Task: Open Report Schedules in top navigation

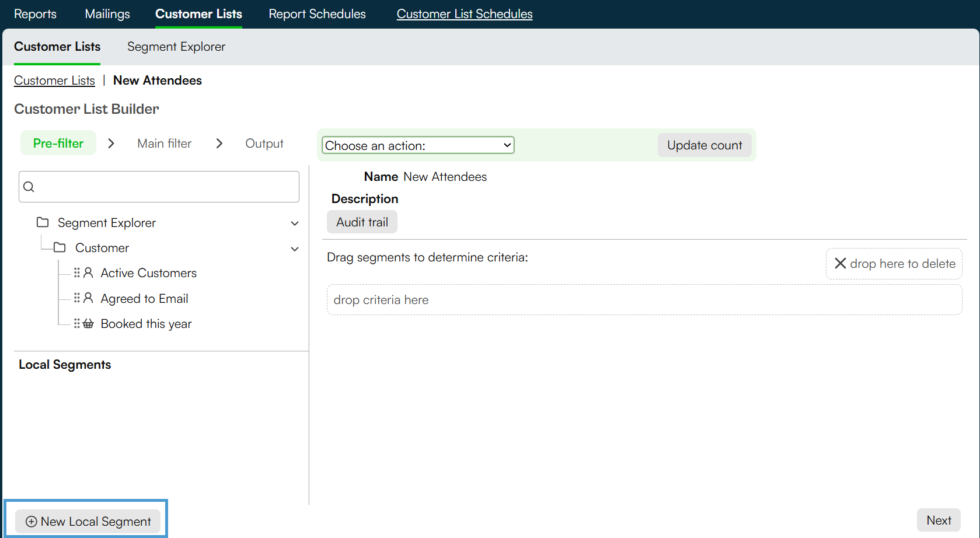Action: (317, 14)
